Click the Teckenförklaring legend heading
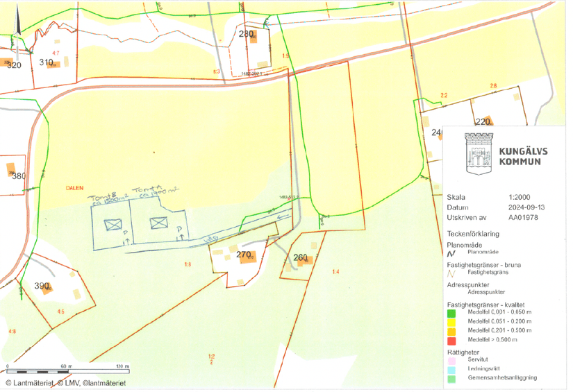 click(x=474, y=234)
